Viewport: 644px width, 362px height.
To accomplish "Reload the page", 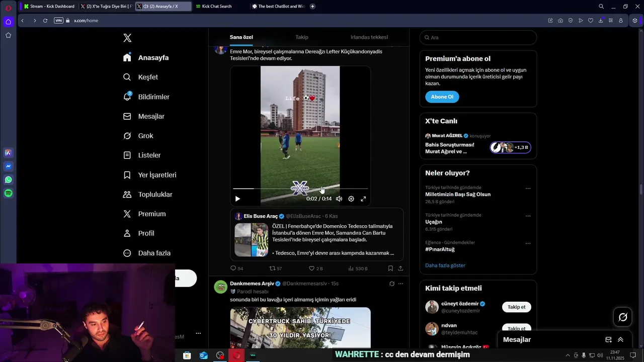I will (45, 21).
